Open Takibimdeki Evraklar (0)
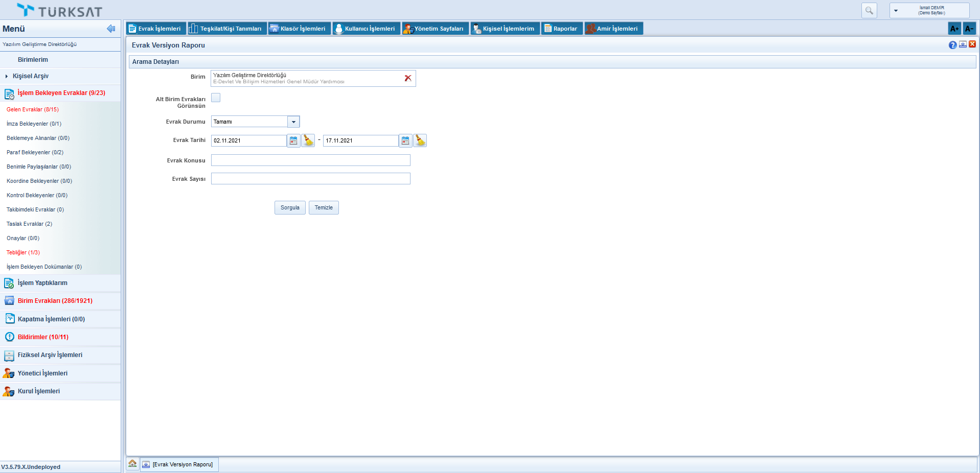 click(35, 209)
